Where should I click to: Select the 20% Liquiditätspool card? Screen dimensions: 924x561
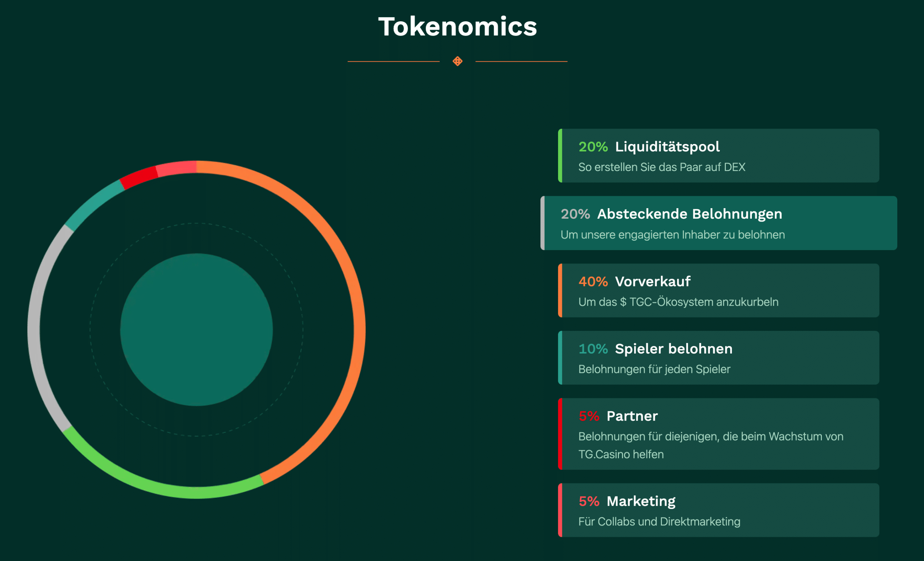pyautogui.click(x=719, y=155)
